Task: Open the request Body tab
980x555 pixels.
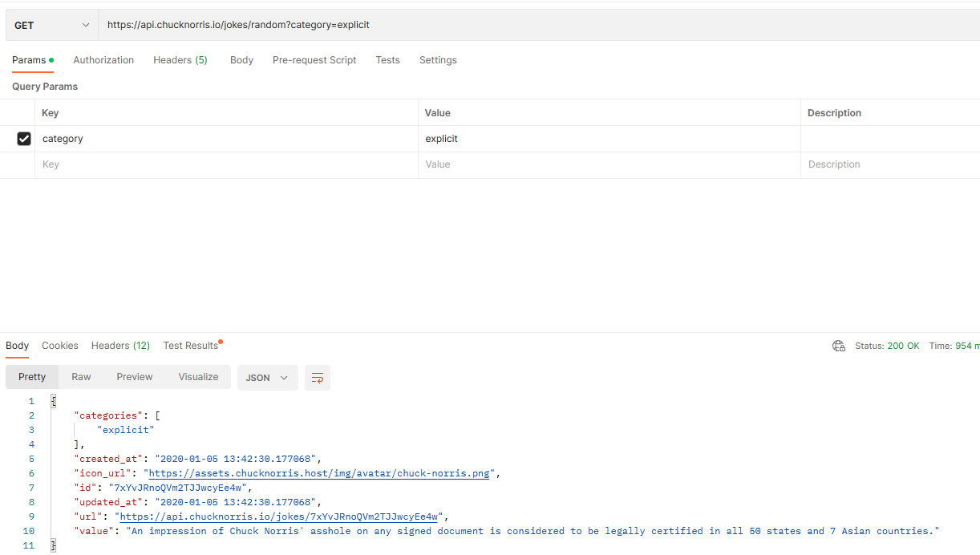Action: point(241,60)
